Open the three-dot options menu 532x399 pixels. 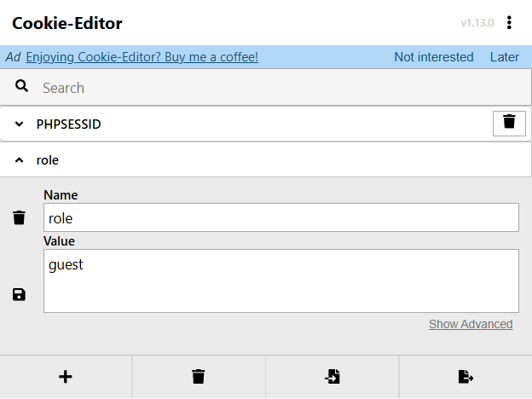[509, 23]
